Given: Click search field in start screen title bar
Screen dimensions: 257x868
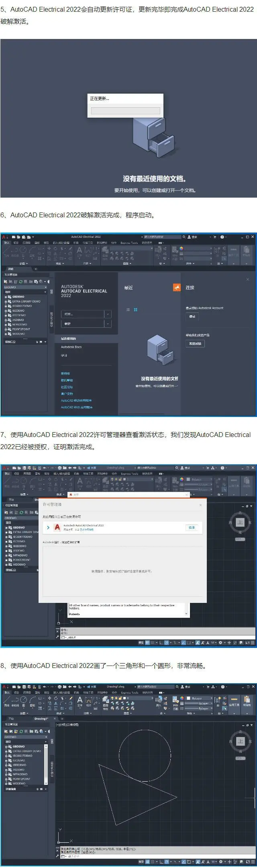Looking at the screenshot, I should (162, 237).
